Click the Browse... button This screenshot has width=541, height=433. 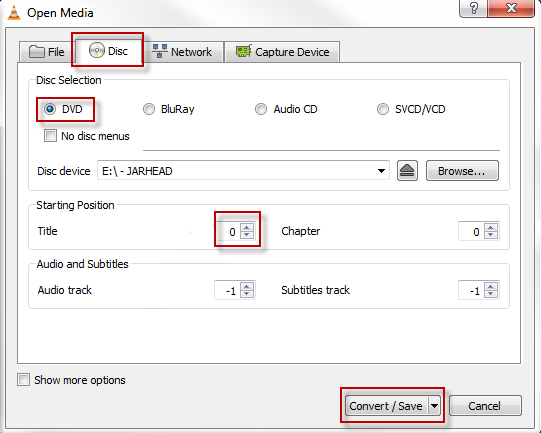point(462,171)
